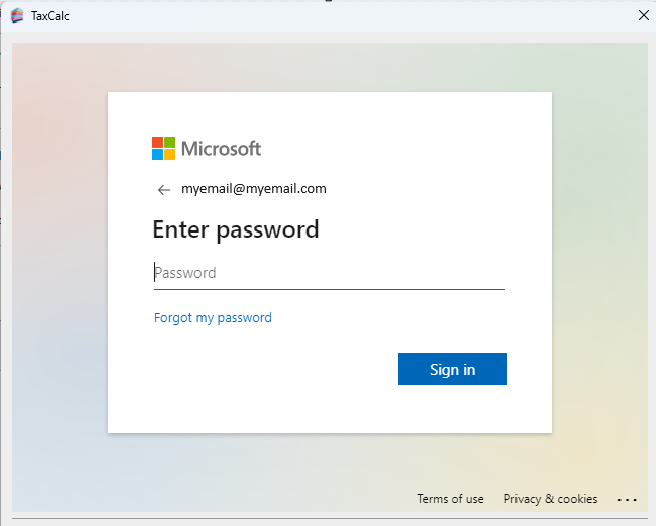
Task: Open the Terms of use link
Action: coord(450,499)
